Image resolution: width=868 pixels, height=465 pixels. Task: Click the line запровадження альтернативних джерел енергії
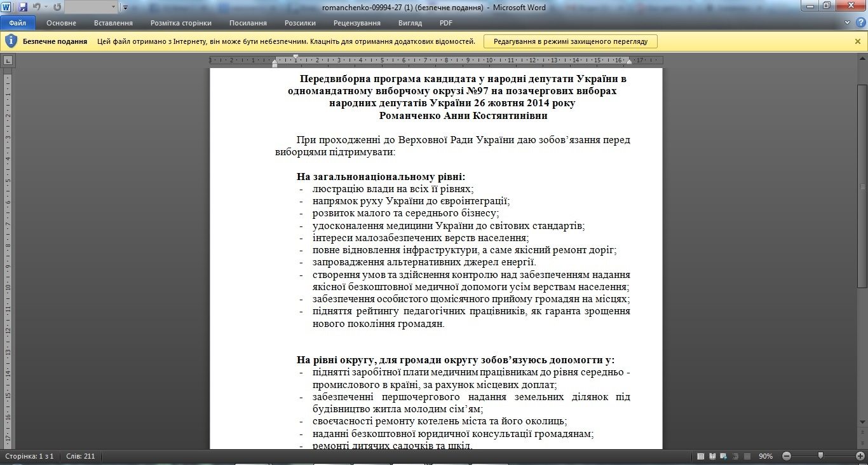424,262
